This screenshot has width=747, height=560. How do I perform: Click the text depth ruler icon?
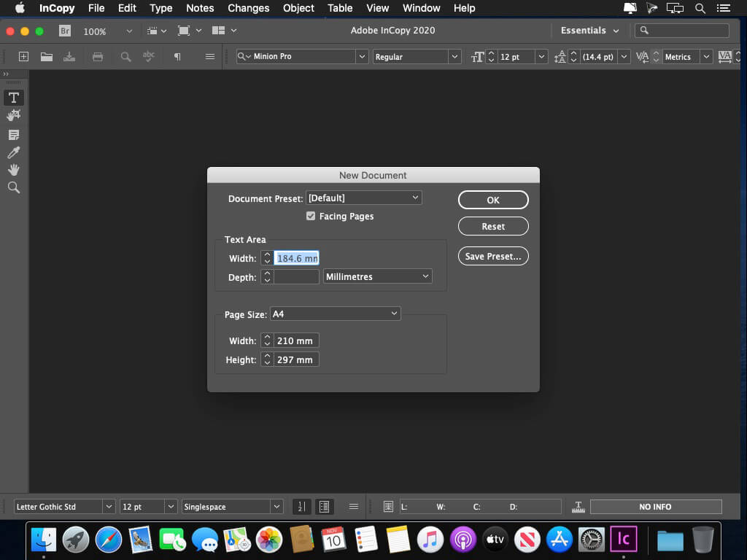578,507
